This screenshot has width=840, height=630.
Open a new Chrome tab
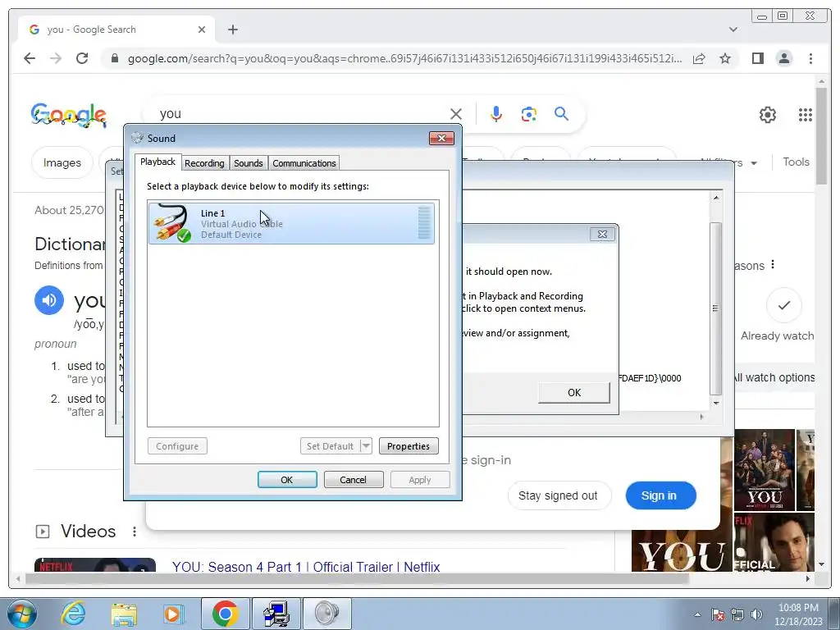pyautogui.click(x=232, y=30)
